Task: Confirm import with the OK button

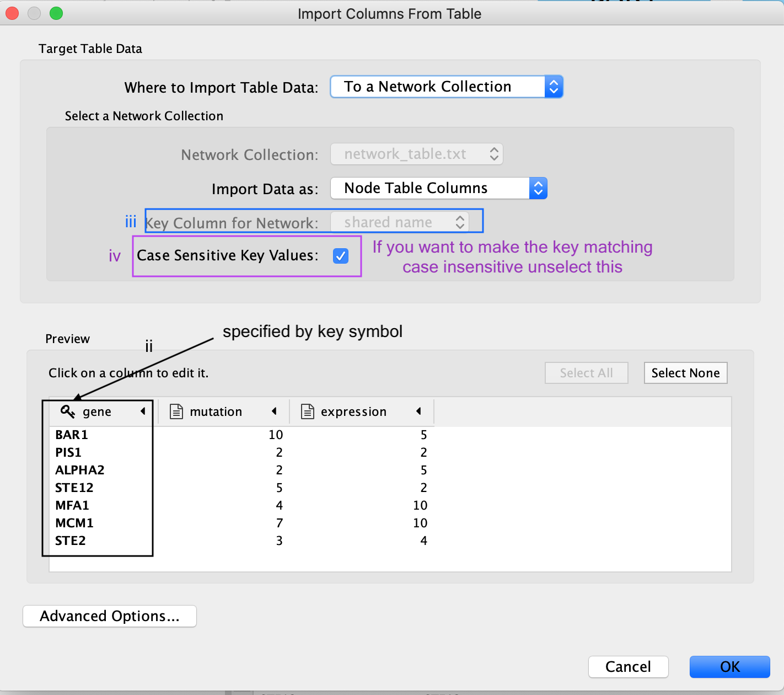Action: [729, 667]
